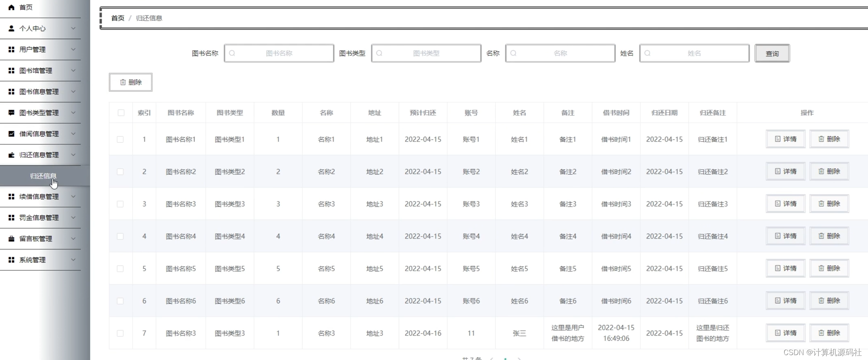Click the briefcase icon for 留言板管理
Screen dimensions: 868x360
[x=11, y=239]
